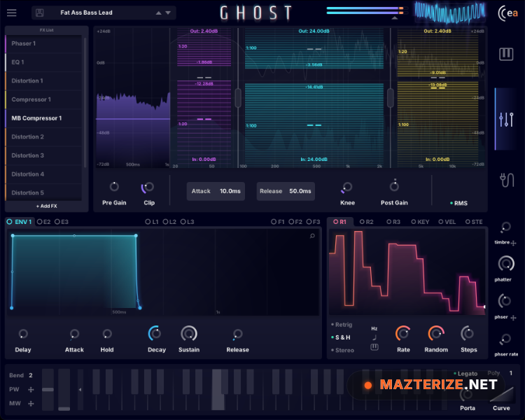
Task: Open the mixer sliders FX page icon
Action: pyautogui.click(x=506, y=119)
